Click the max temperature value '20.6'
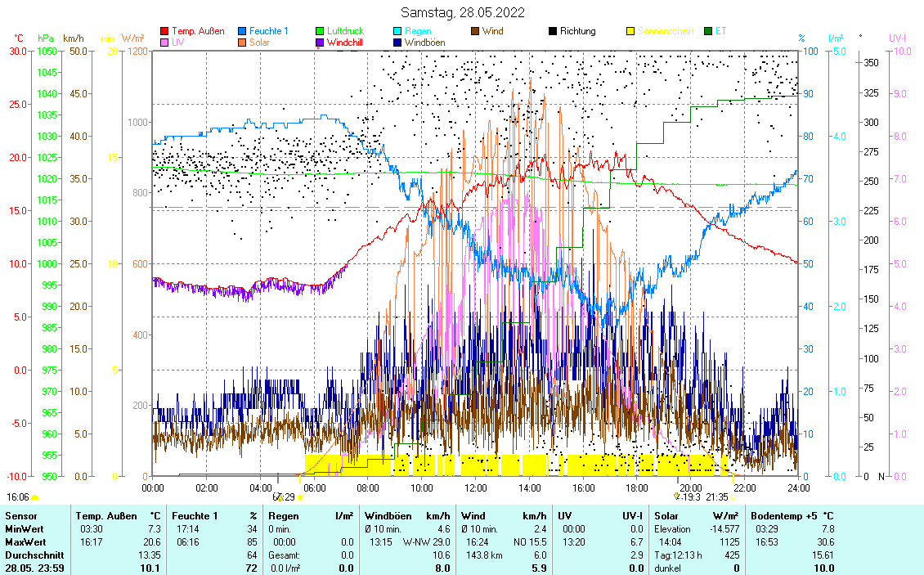The height and width of the screenshot is (575, 924). [151, 542]
